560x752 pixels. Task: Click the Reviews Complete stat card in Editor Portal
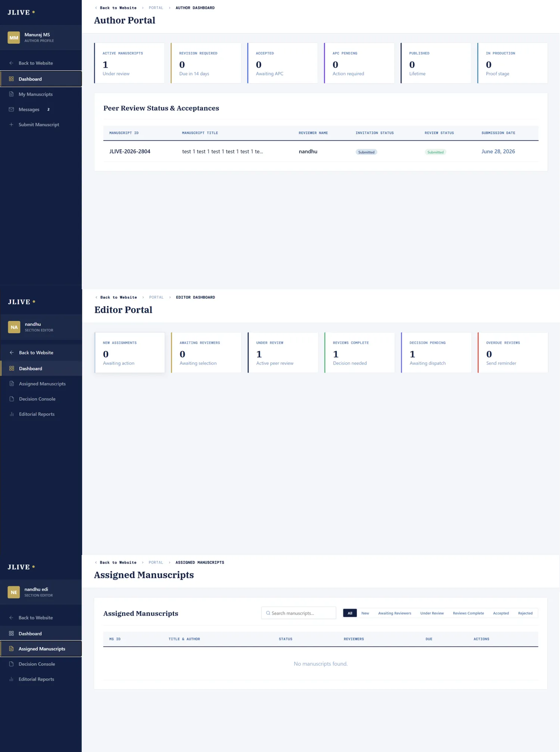(360, 353)
